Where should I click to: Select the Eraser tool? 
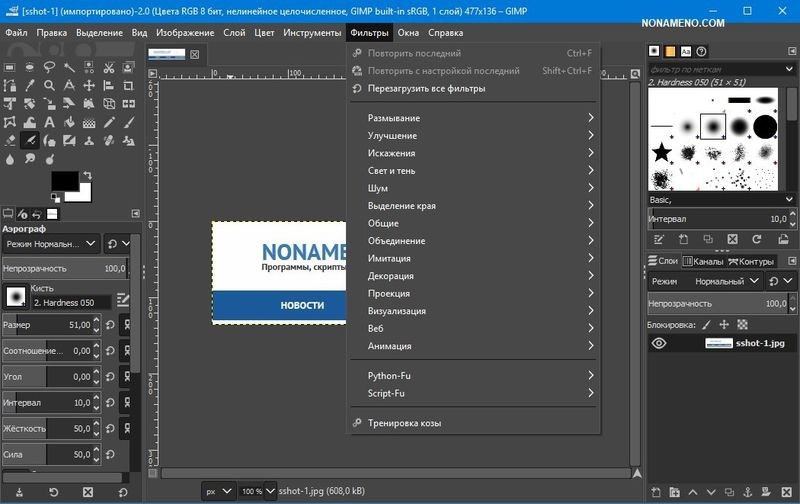pyautogui.click(x=10, y=140)
